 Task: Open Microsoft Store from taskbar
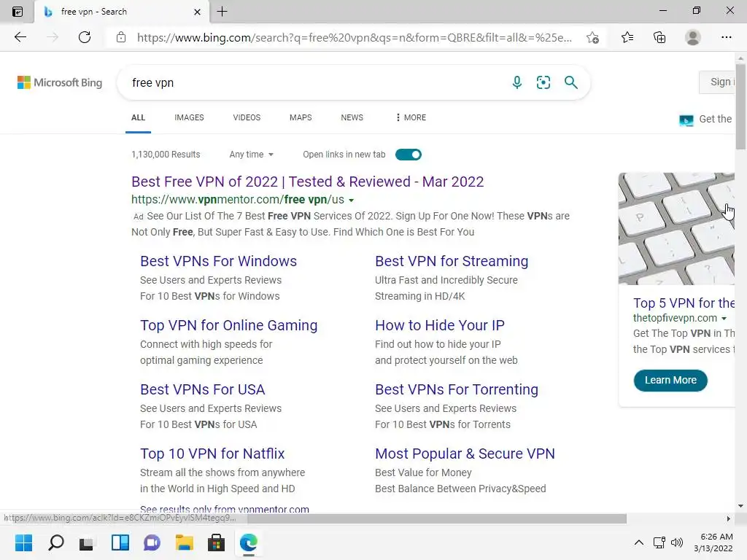[x=216, y=542]
